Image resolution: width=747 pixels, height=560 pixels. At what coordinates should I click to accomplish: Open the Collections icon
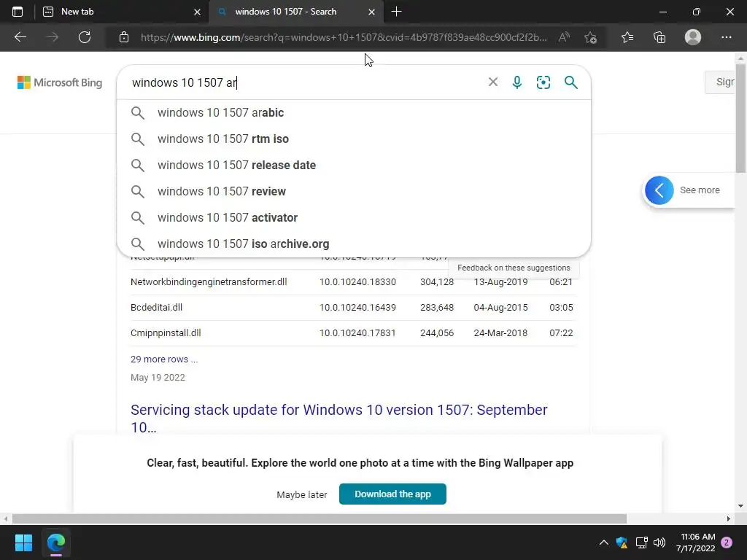(659, 37)
